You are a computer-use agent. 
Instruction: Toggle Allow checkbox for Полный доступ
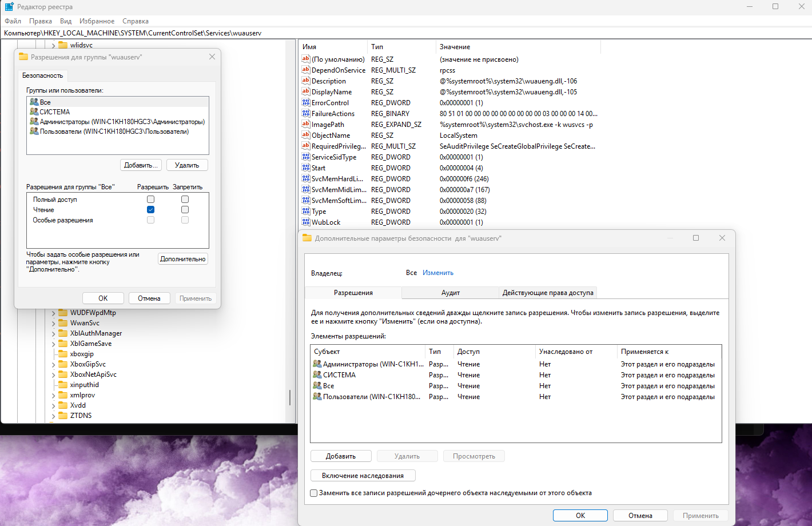coord(150,199)
